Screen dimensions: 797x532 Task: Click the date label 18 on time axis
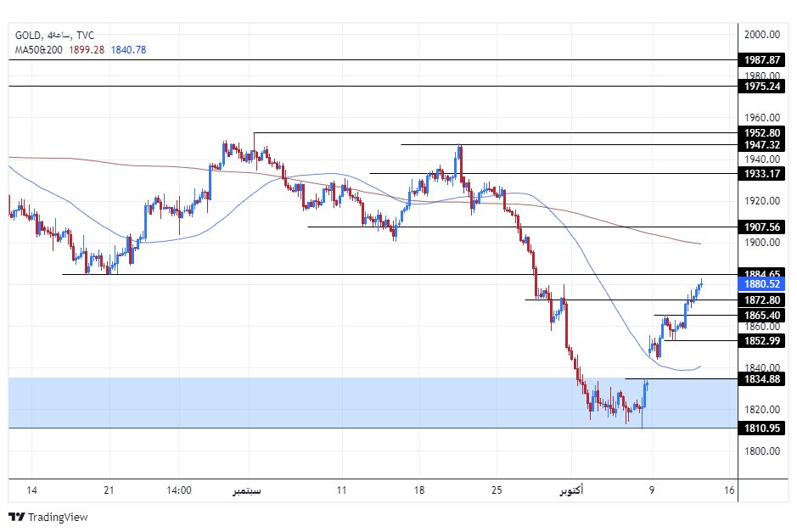(418, 490)
